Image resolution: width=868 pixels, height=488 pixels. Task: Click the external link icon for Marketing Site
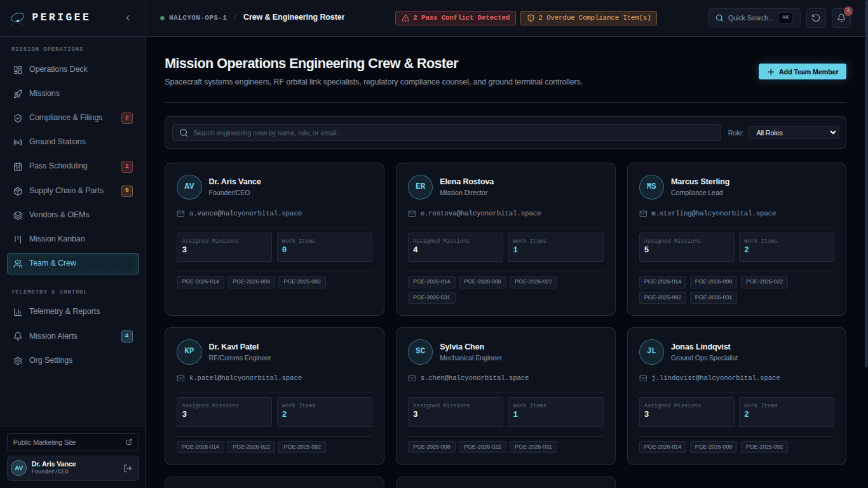[x=129, y=442]
